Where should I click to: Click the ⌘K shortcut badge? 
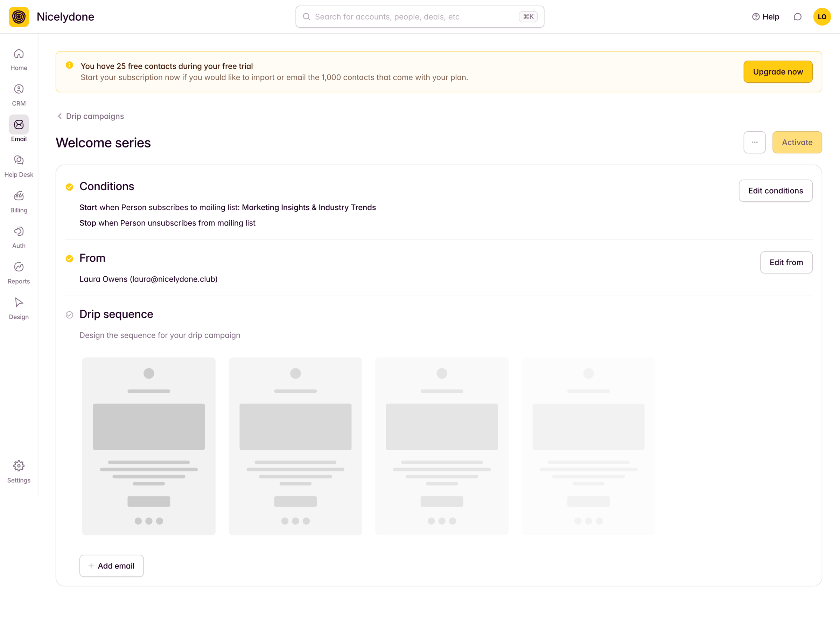coord(528,16)
